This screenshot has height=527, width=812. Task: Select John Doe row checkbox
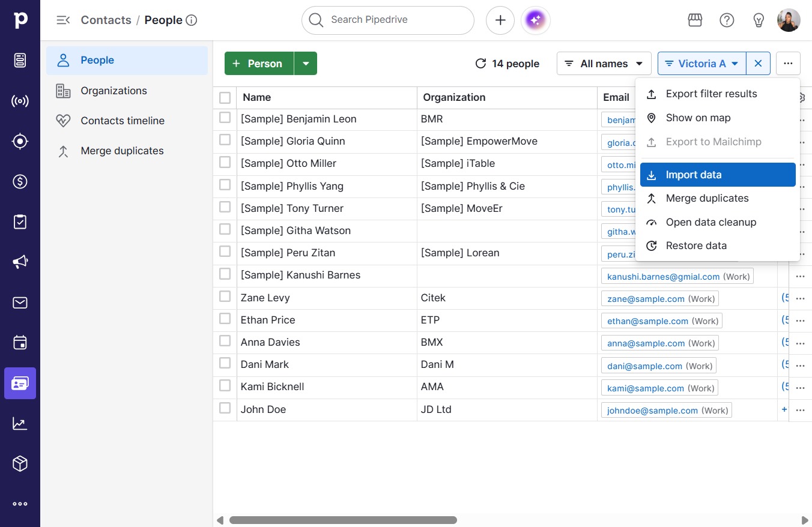click(225, 408)
